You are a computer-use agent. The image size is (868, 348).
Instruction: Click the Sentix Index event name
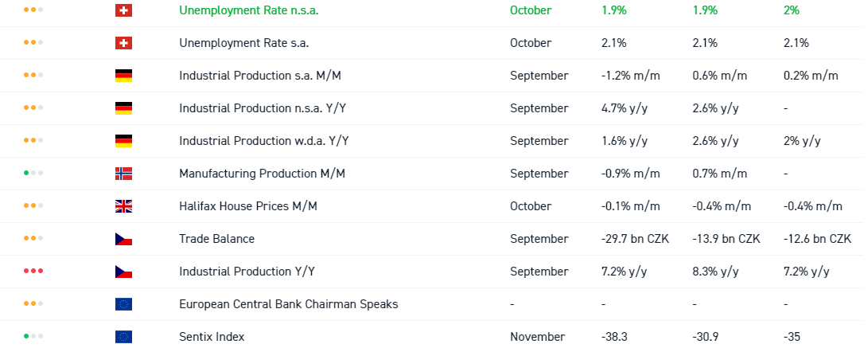[212, 337]
